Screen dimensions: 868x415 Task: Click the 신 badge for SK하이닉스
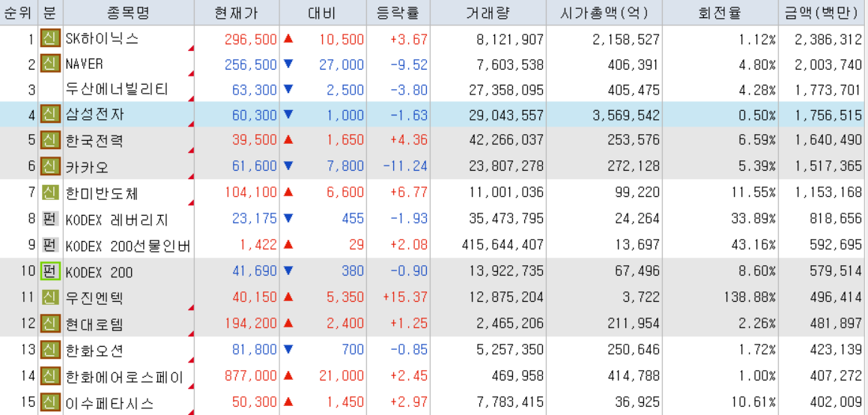tap(50, 39)
